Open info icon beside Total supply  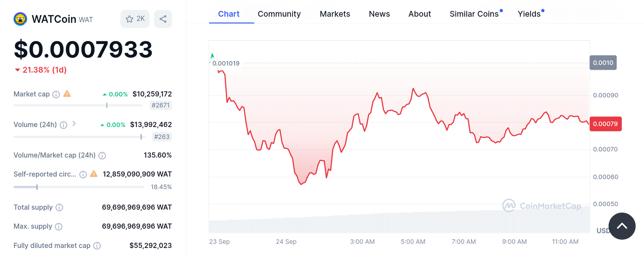point(59,207)
